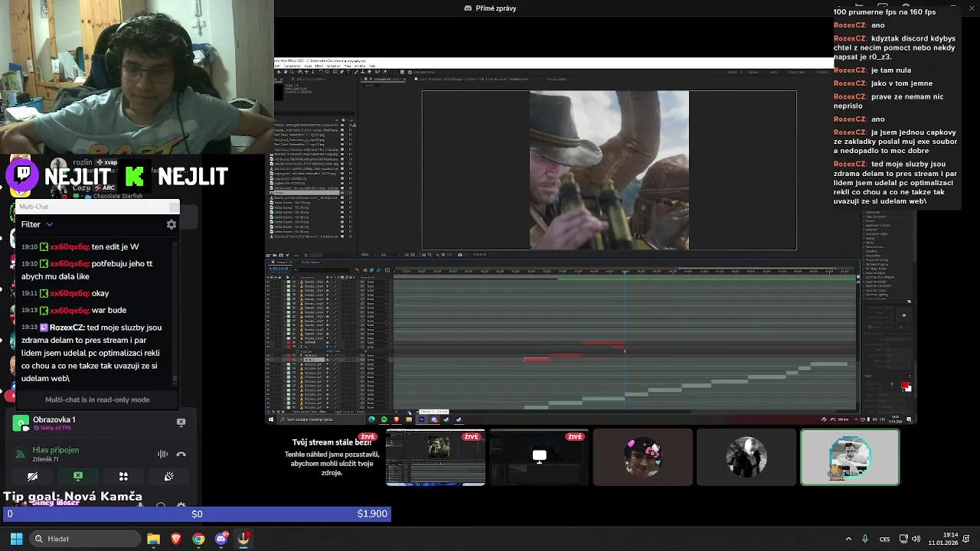Viewport: 980px width, 551px height.
Task: Toggle the camera button in voice panel
Action: pos(33,476)
